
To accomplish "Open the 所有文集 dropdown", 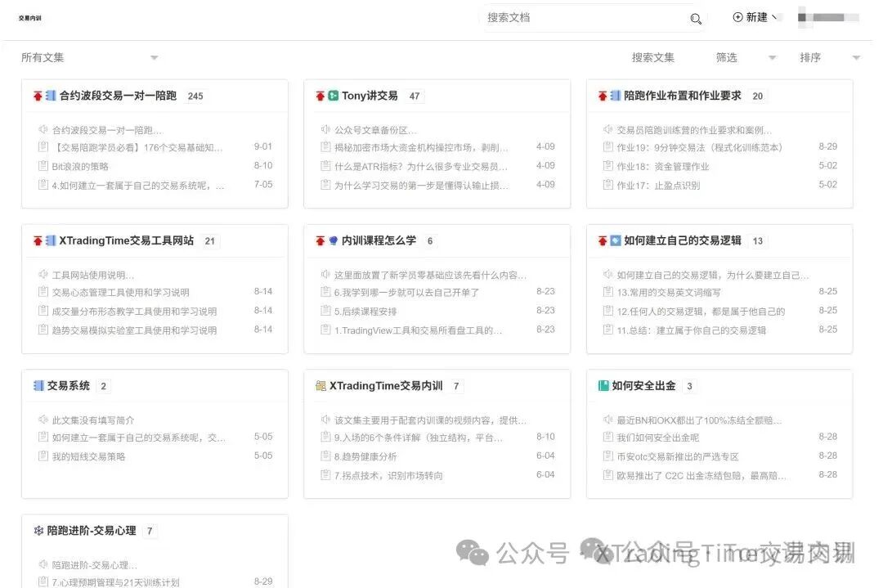I will click(90, 57).
